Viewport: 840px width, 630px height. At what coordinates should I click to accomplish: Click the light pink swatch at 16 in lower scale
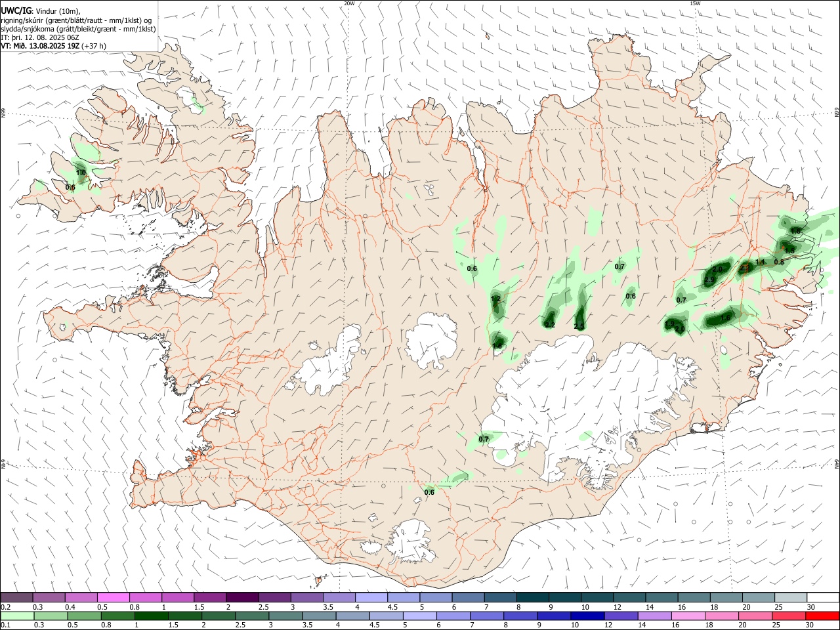pyautogui.click(x=688, y=616)
